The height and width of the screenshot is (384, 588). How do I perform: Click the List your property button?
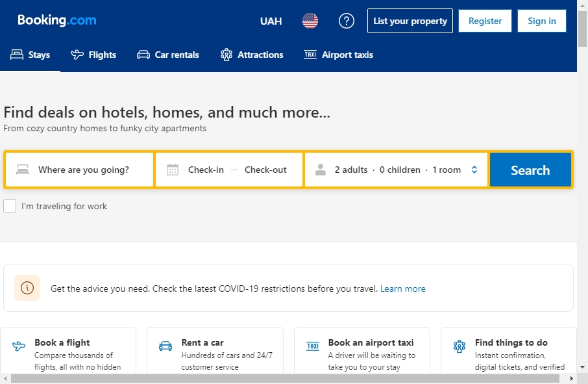click(x=410, y=21)
